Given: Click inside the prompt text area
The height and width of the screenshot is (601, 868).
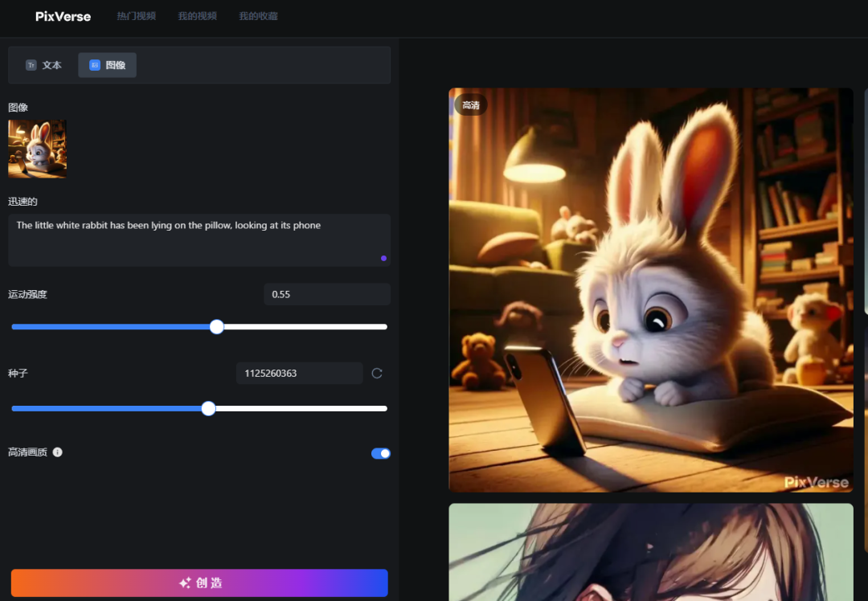Looking at the screenshot, I should pos(199,238).
